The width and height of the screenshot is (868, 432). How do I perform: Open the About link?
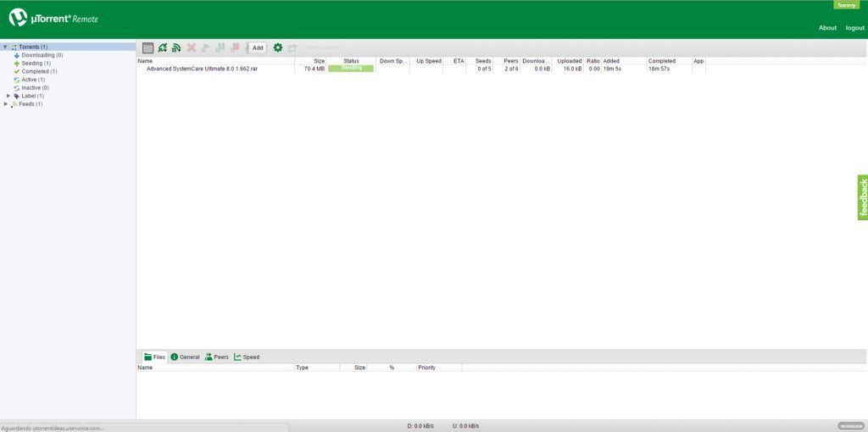click(827, 28)
